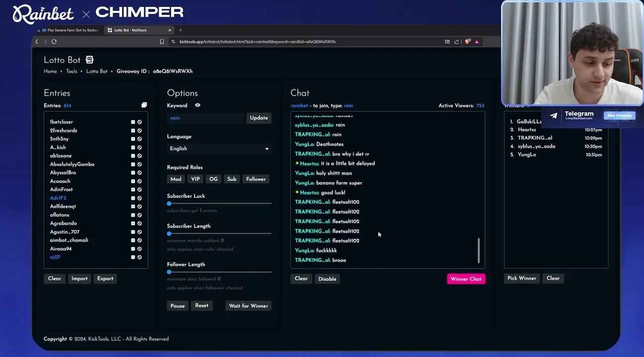
Task: Close the Lotto Bot browser tab
Action: pyautogui.click(x=170, y=30)
